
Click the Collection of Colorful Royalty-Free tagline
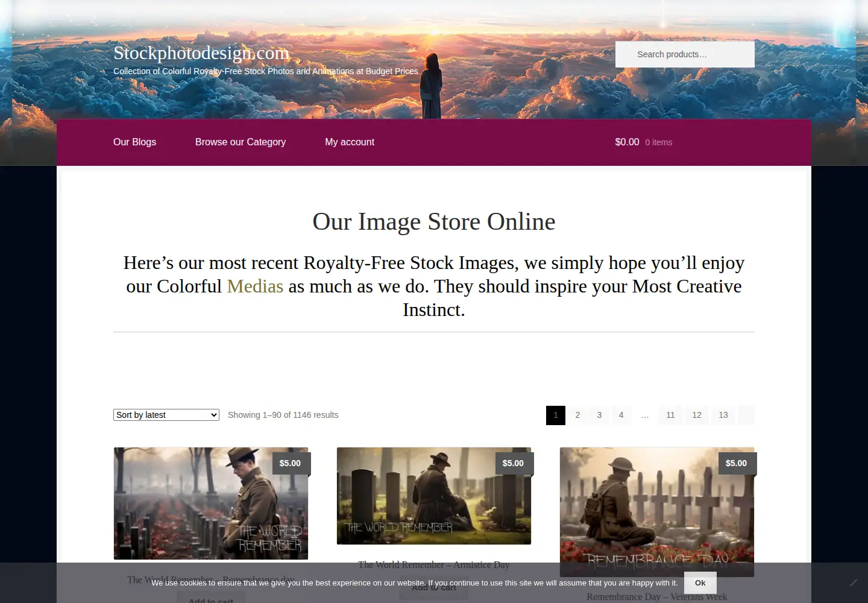266,71
